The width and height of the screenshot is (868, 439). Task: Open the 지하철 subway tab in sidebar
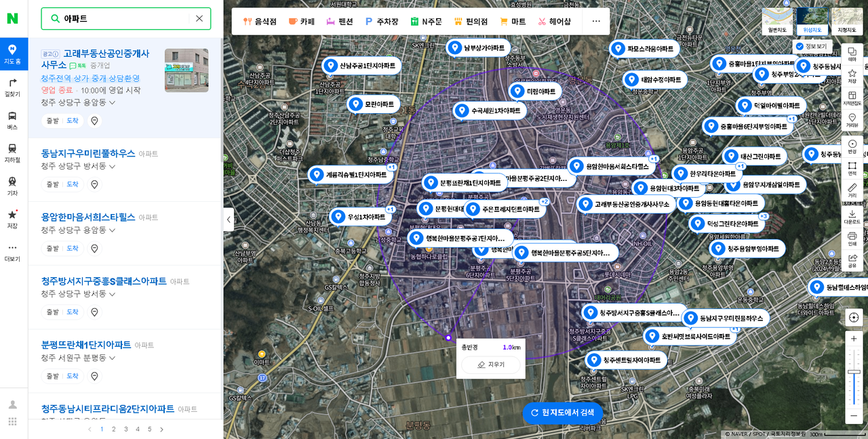pos(12,152)
